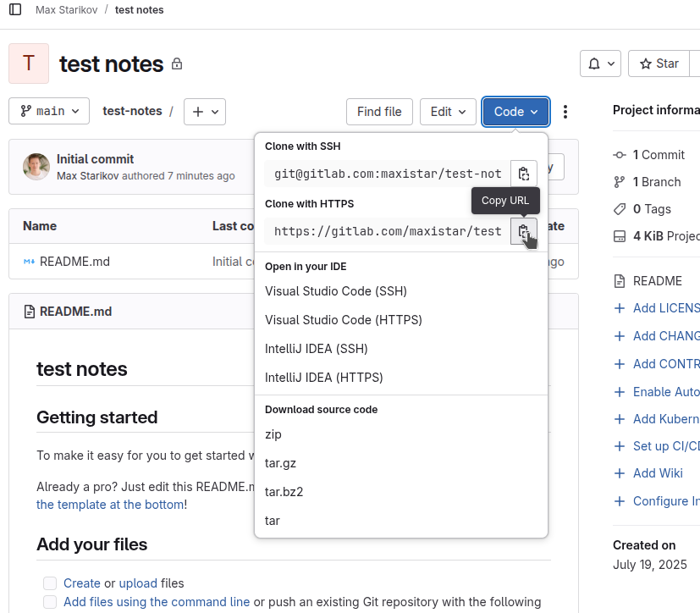Toggle the sidebar panel icon
The width and height of the screenshot is (700, 613).
(15, 10)
